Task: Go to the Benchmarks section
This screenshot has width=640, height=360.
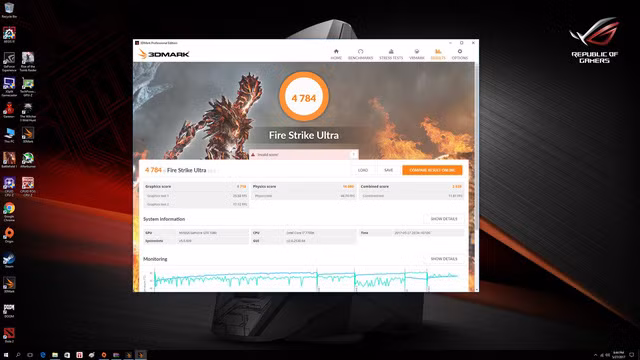Action: (x=360, y=54)
